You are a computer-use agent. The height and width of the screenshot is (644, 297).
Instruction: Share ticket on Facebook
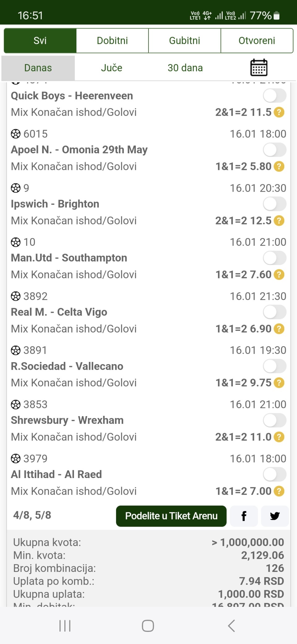click(x=244, y=516)
